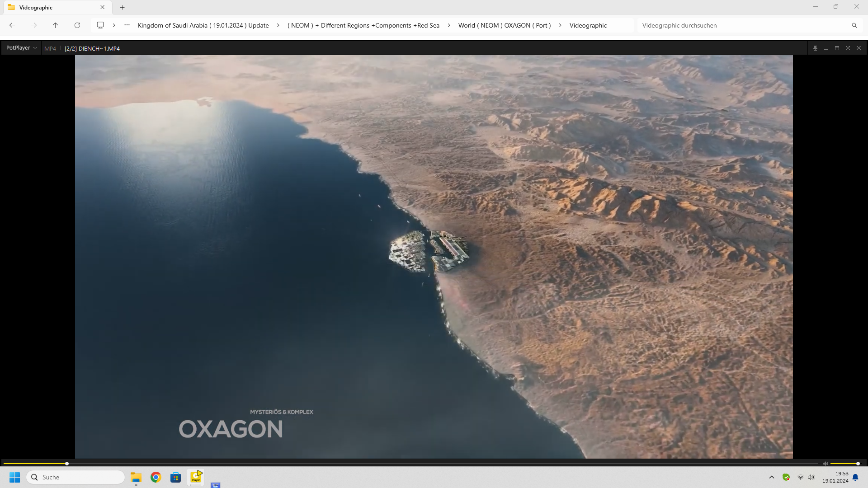Go up one folder level
868x488 pixels.
pyautogui.click(x=55, y=25)
